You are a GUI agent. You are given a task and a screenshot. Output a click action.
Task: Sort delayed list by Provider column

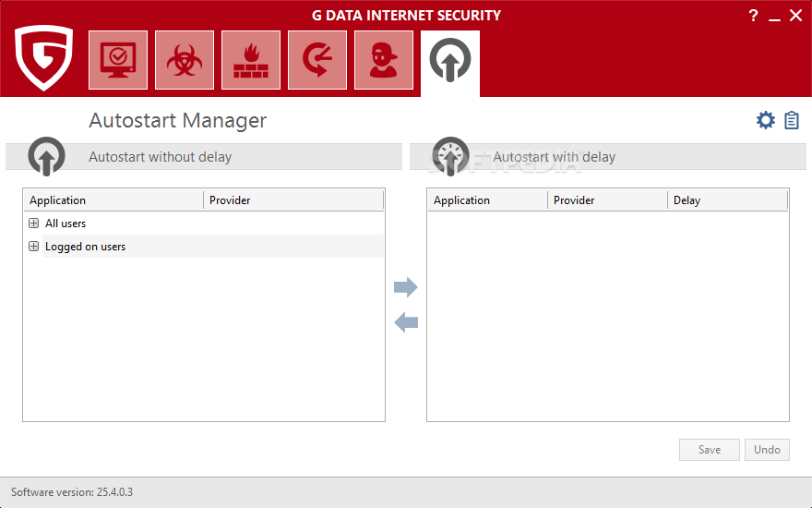(607, 200)
